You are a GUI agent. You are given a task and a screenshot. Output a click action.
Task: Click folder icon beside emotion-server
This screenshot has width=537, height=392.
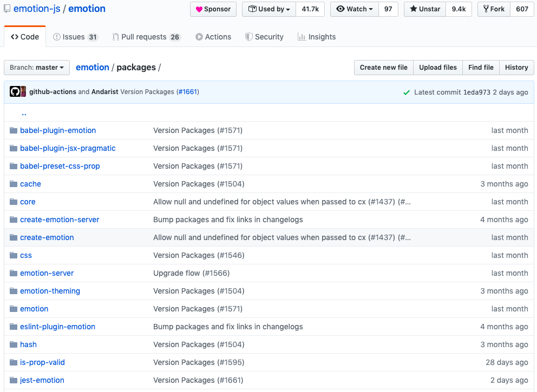coord(14,273)
